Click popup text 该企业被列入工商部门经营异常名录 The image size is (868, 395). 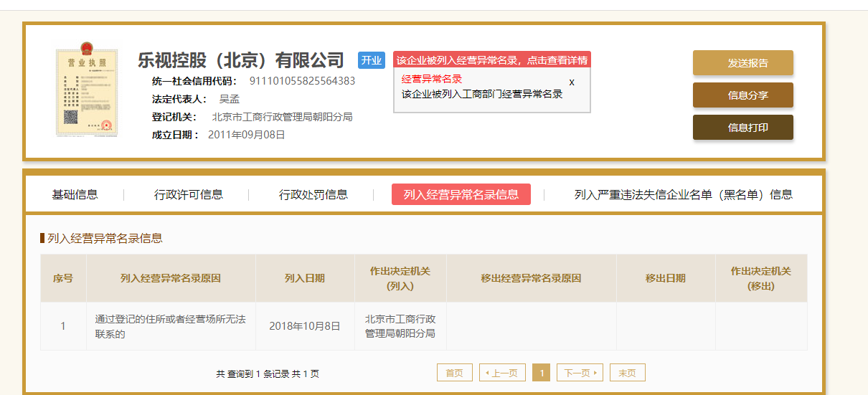point(482,94)
